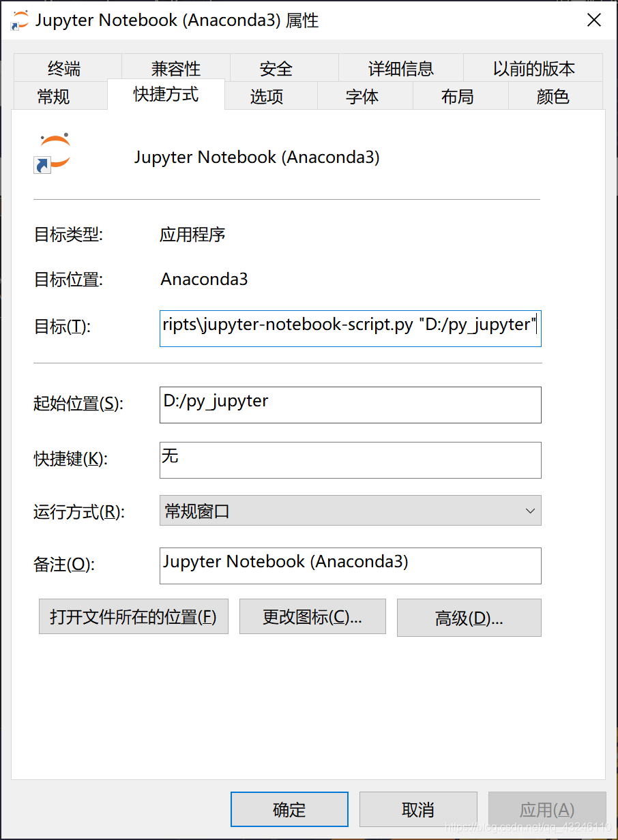Click the 目标类型 value 应用程序
Screen dimensions: 618x840
[x=192, y=235]
